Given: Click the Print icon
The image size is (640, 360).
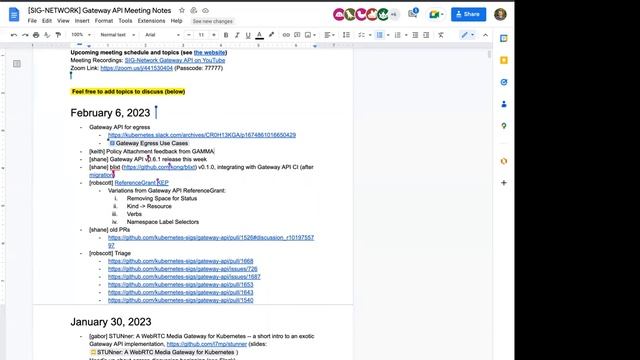Looking at the screenshot, I should point(36,35).
